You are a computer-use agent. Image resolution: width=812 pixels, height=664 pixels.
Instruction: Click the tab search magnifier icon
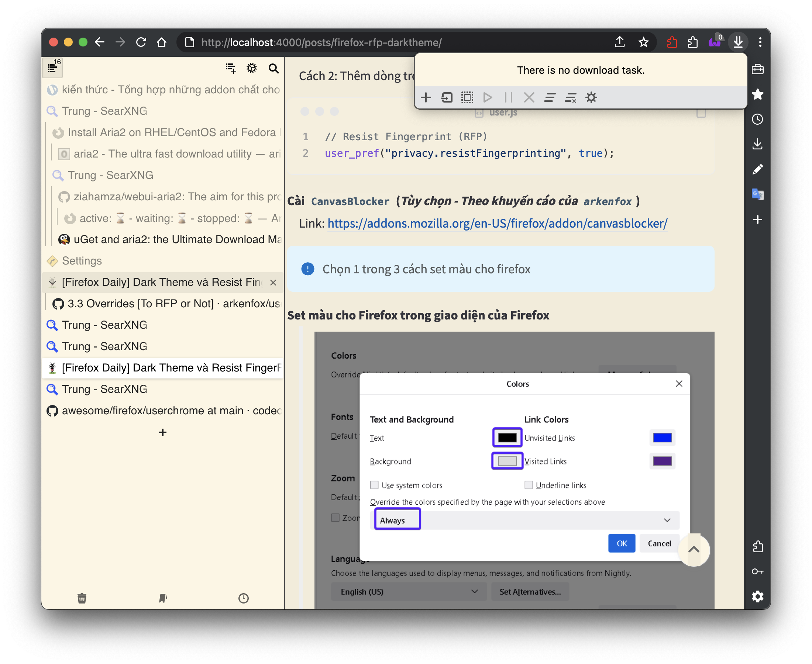tap(273, 69)
